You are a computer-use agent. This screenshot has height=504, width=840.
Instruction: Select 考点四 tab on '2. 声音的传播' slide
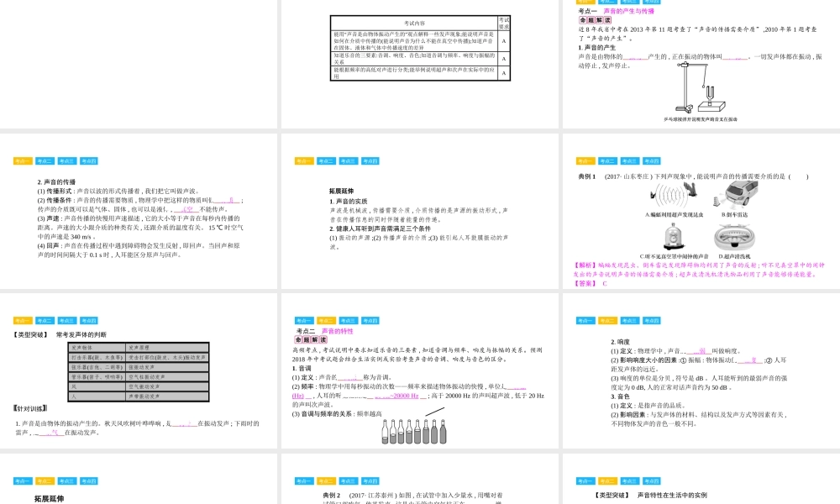pyautogui.click(x=88, y=161)
